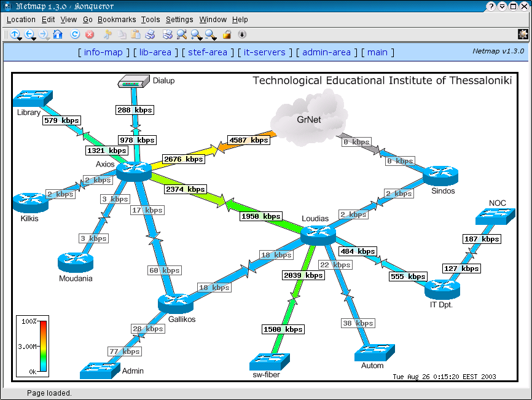Click the padlock Security icon
The image size is (532, 400).
pyautogui.click(x=227, y=34)
